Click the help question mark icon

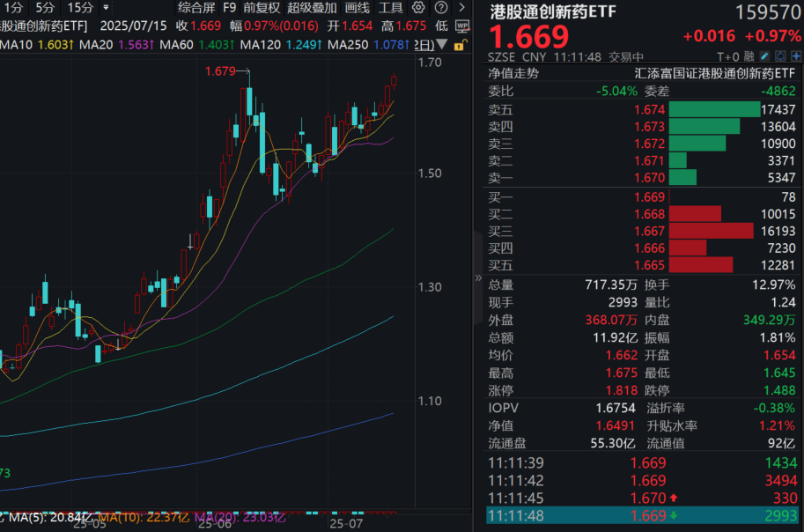pyautogui.click(x=440, y=8)
